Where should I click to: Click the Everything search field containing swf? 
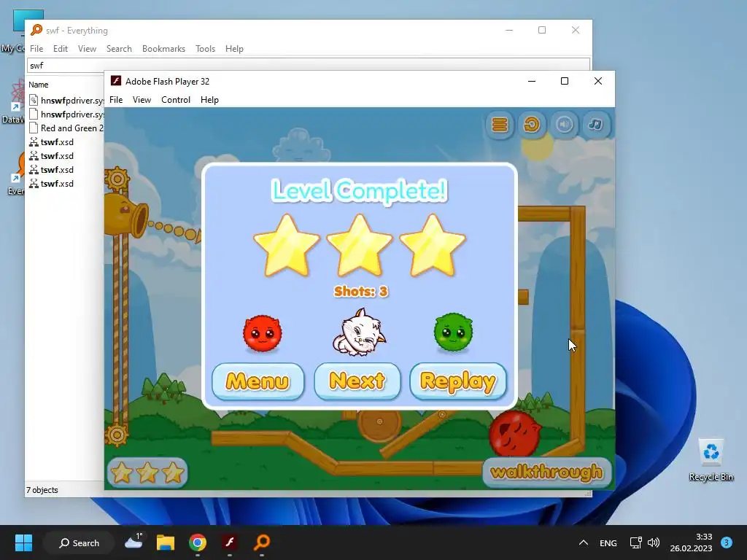[309, 65]
